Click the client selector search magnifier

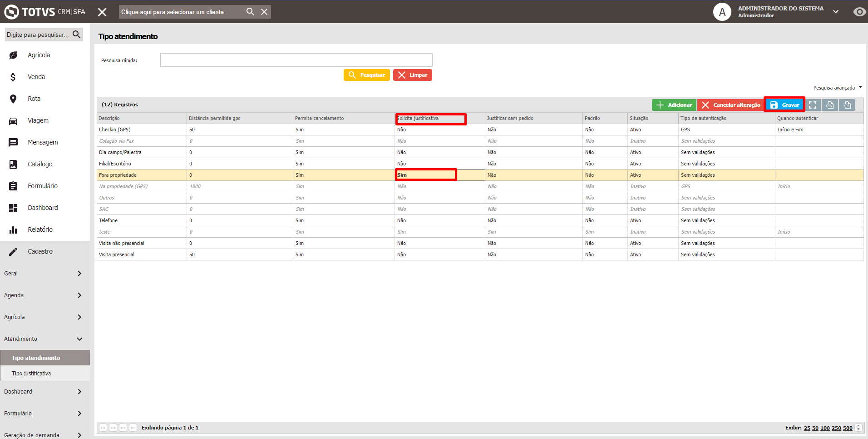(250, 12)
